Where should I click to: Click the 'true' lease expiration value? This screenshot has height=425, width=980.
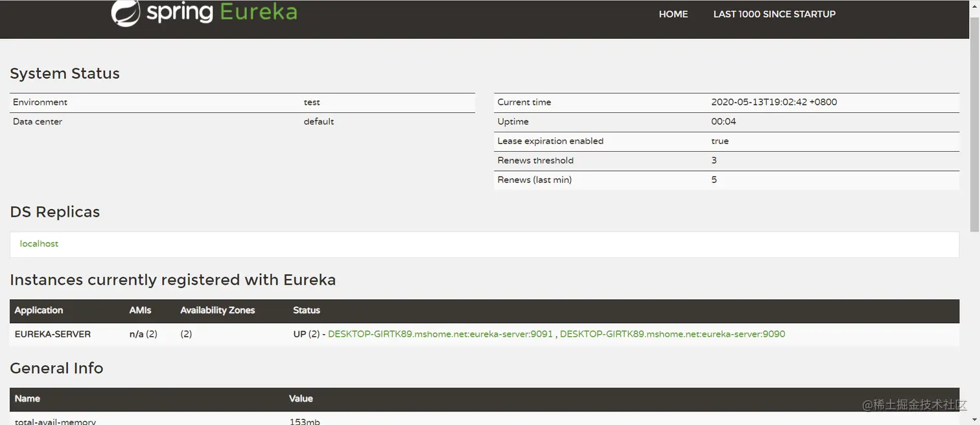coord(719,141)
